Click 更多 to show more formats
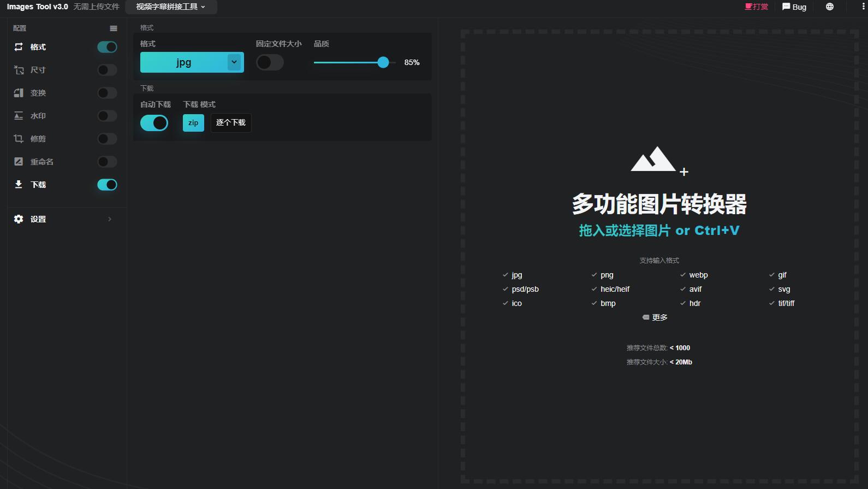This screenshot has width=868, height=489. pyautogui.click(x=656, y=317)
